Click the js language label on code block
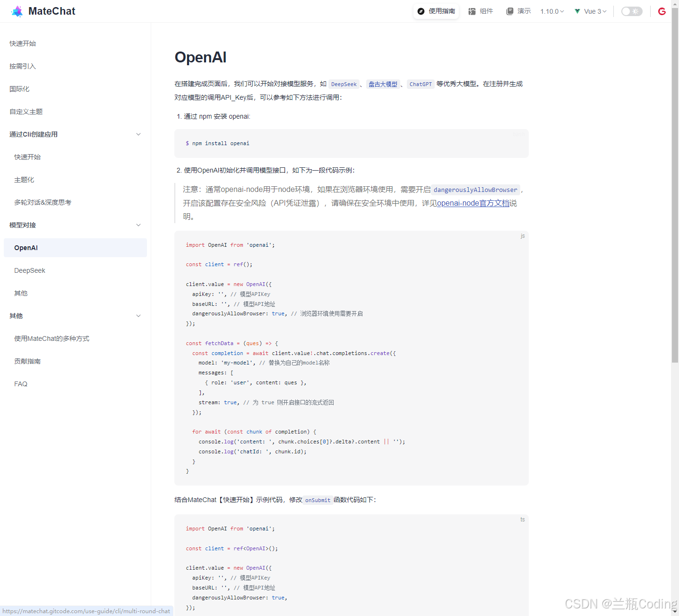The image size is (679, 616). coord(523,236)
